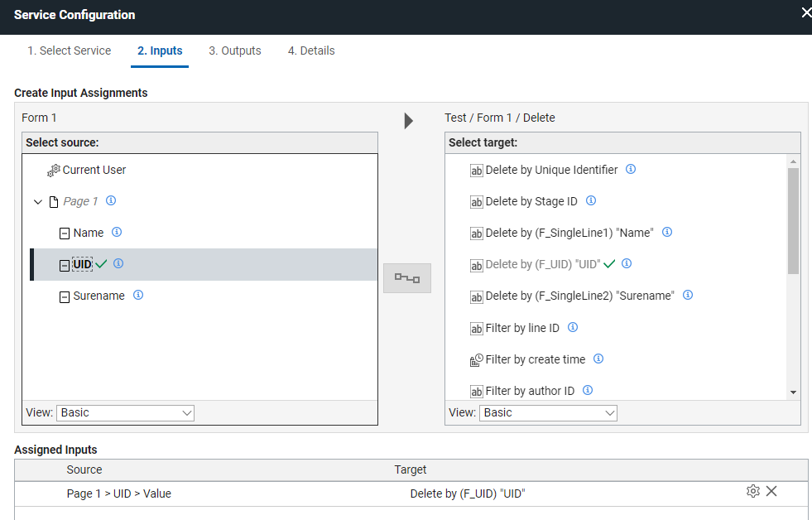Screen dimensions: 812x520
Task: Open the 4. Details tab
Action: [x=311, y=51]
